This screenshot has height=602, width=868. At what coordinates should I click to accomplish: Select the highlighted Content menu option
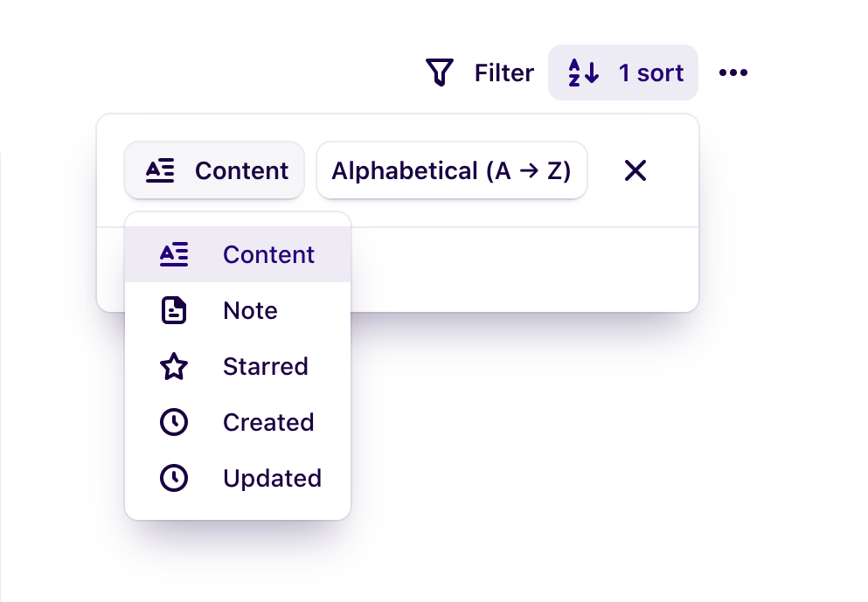(268, 254)
